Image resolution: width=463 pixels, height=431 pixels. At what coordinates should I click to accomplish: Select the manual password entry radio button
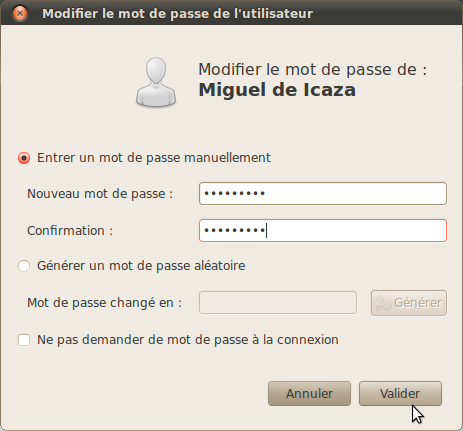pyautogui.click(x=24, y=158)
